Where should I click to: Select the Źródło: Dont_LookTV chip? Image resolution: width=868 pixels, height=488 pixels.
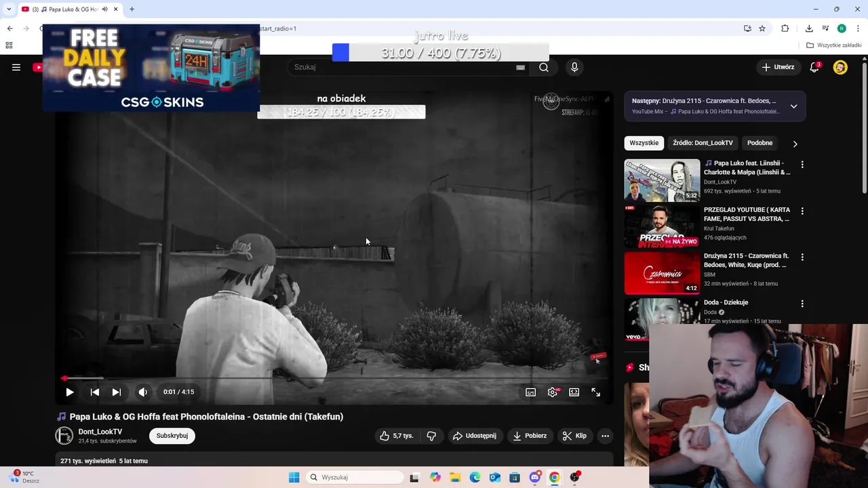703,143
